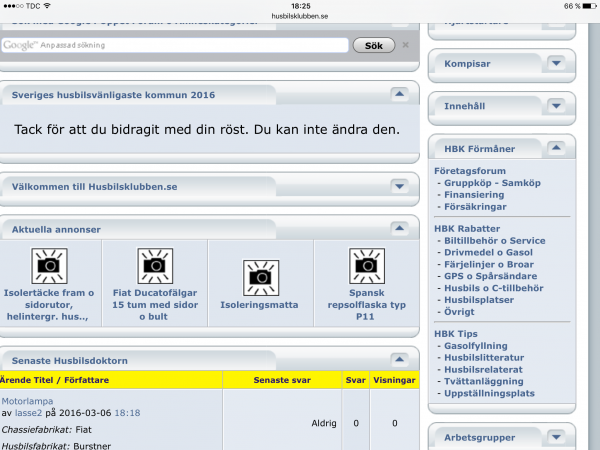The height and width of the screenshot is (450, 600).
Task: Expand Välkommen till Husbilsklubben.se panel
Action: coord(400,186)
